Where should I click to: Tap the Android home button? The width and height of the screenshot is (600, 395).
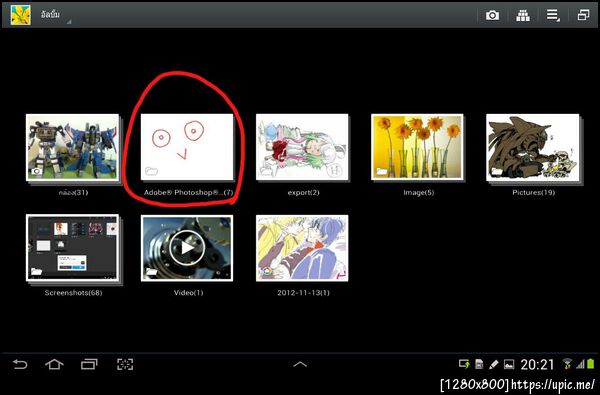(x=54, y=364)
